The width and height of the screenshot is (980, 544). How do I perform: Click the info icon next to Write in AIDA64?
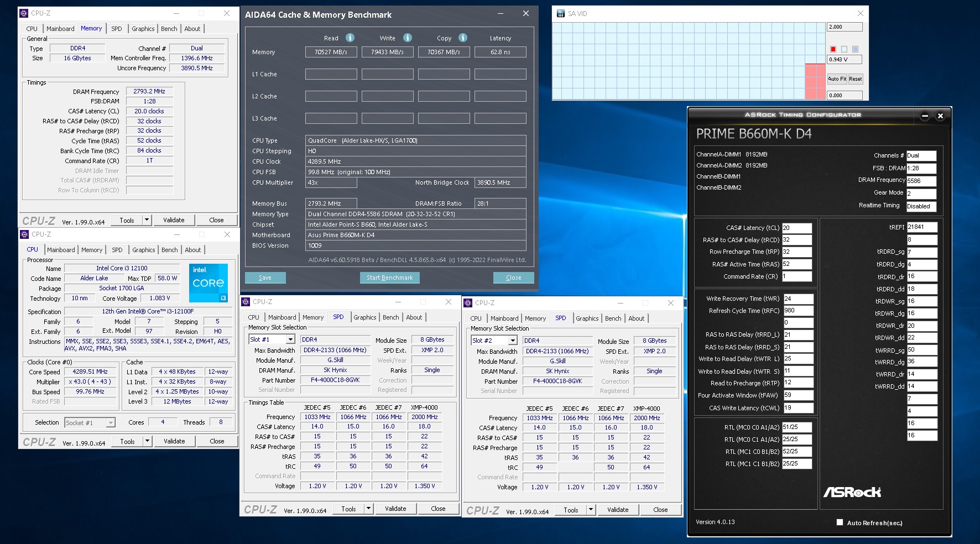click(408, 38)
